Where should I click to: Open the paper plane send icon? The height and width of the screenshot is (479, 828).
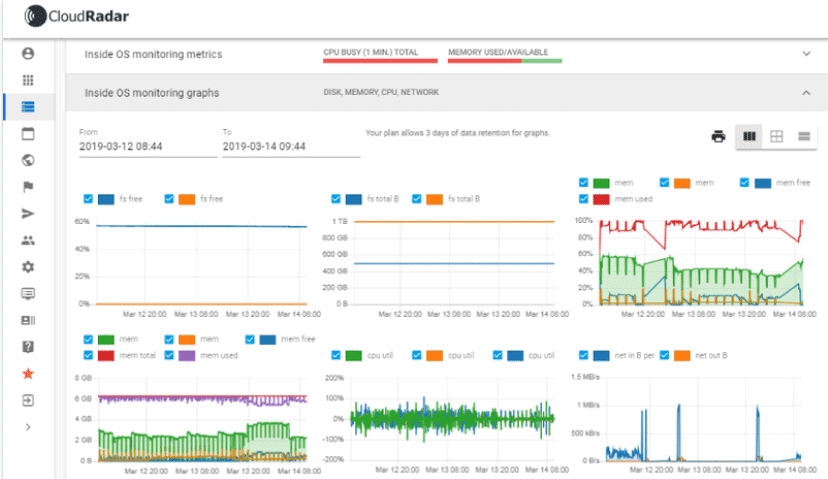(28, 213)
